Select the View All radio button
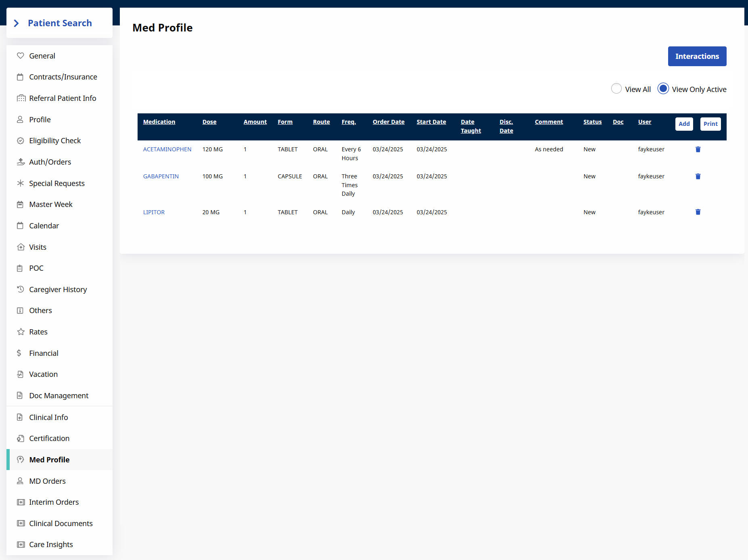This screenshot has height=560, width=748. [616, 89]
